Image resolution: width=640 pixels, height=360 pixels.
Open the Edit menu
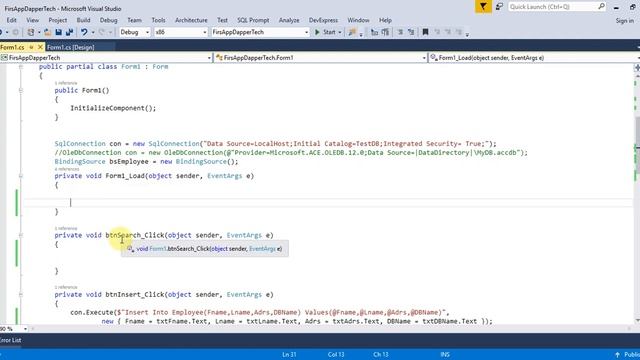[x=11, y=20]
